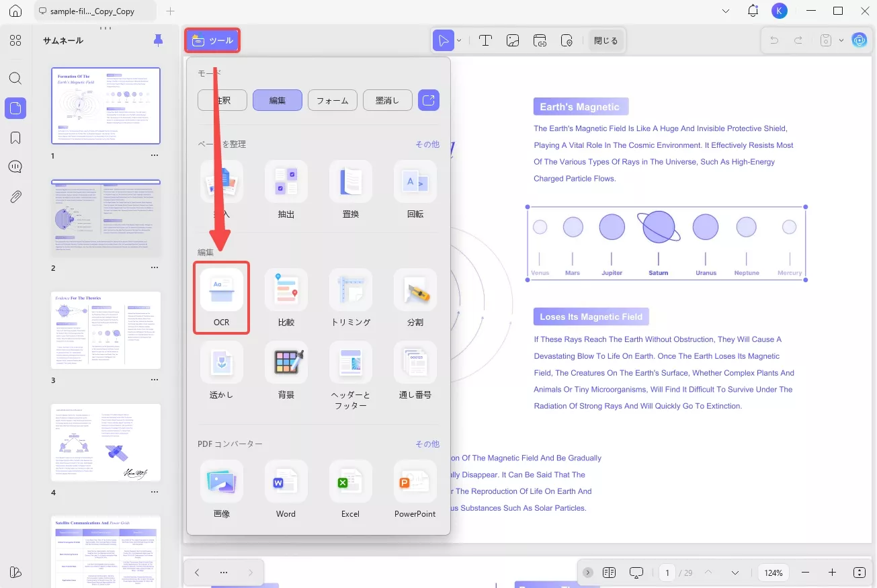The width and height of the screenshot is (877, 588).
Task: Open the bookmarks panel in sidebar
Action: point(15,138)
